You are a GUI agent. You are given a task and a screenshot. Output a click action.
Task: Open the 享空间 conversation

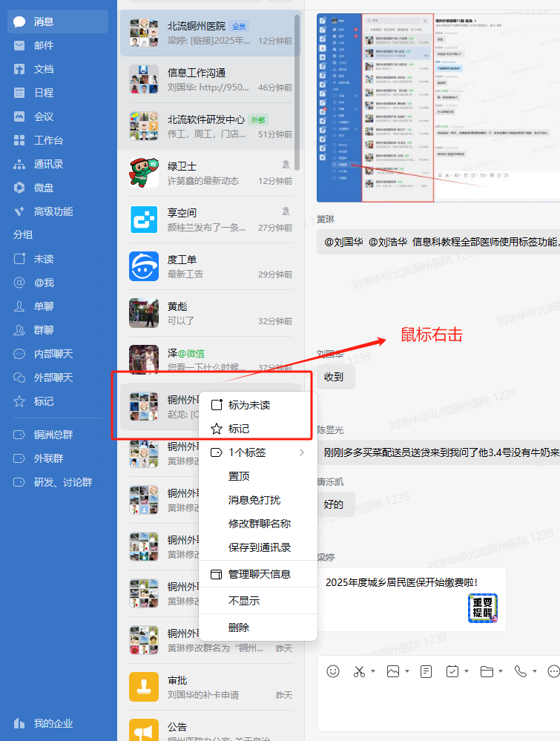pos(211,220)
